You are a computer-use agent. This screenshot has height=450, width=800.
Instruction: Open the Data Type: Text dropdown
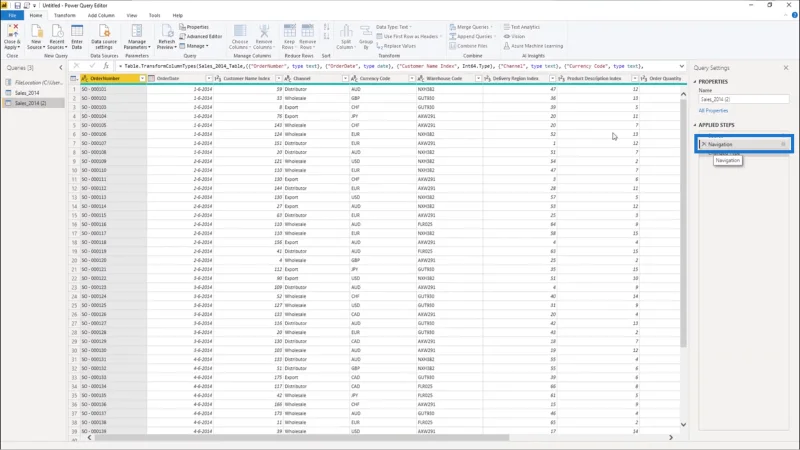pyautogui.click(x=394, y=27)
